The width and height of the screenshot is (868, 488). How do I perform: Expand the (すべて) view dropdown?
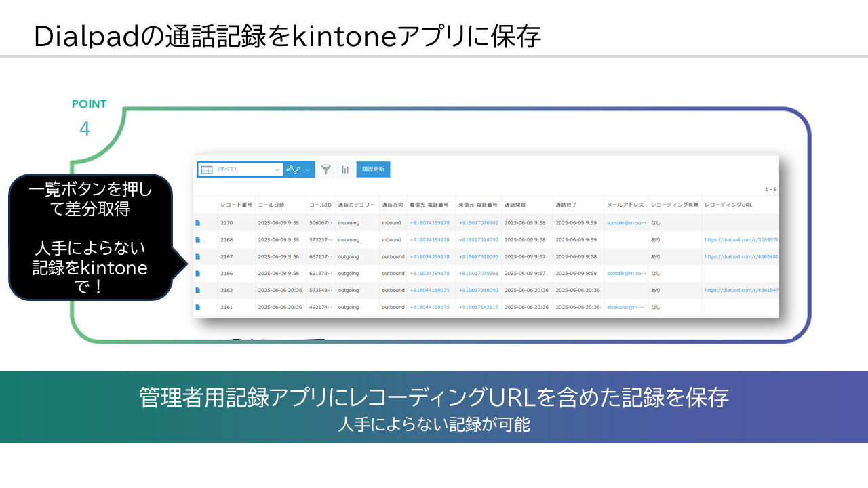277,170
